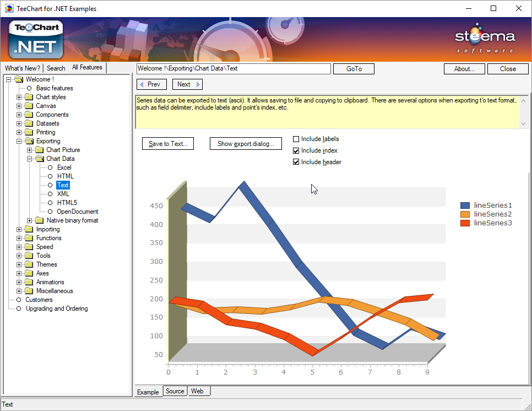
Task: Click the open Exporting folder icon
Action: tap(29, 141)
